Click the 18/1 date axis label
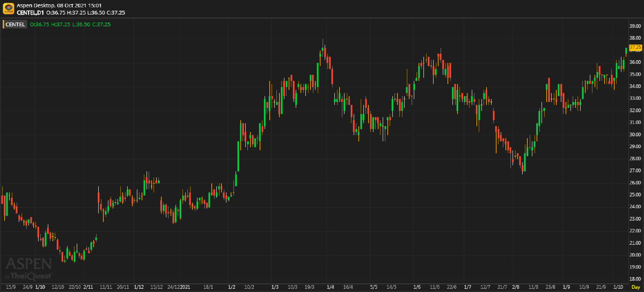 point(209,287)
